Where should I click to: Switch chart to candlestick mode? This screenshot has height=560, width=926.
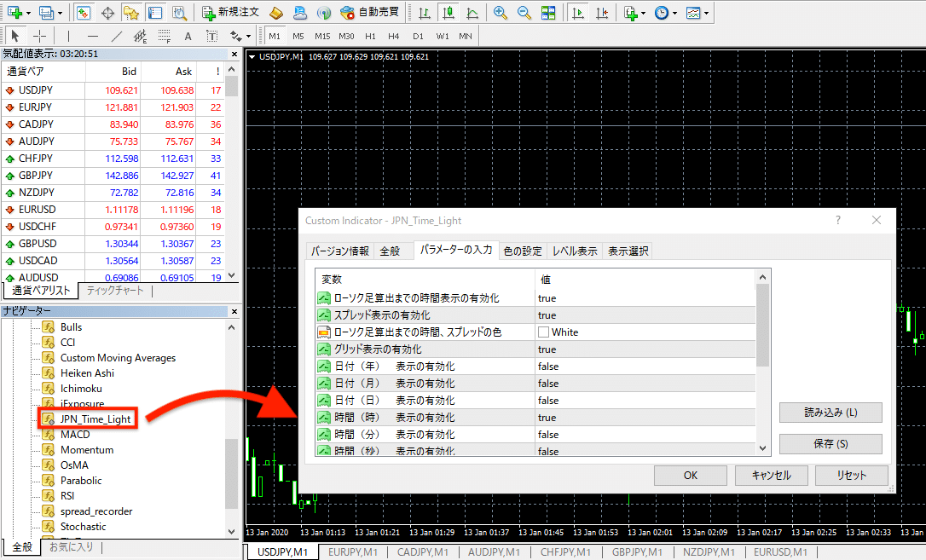coord(449,13)
